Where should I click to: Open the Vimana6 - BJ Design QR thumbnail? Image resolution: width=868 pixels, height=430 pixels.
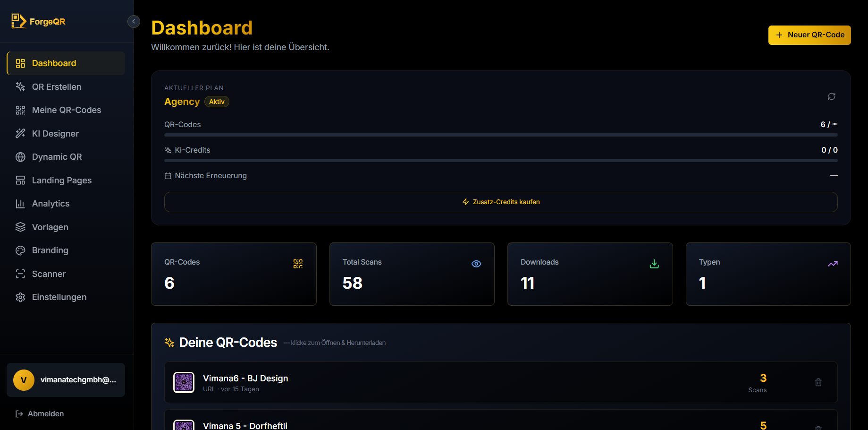[x=184, y=382]
